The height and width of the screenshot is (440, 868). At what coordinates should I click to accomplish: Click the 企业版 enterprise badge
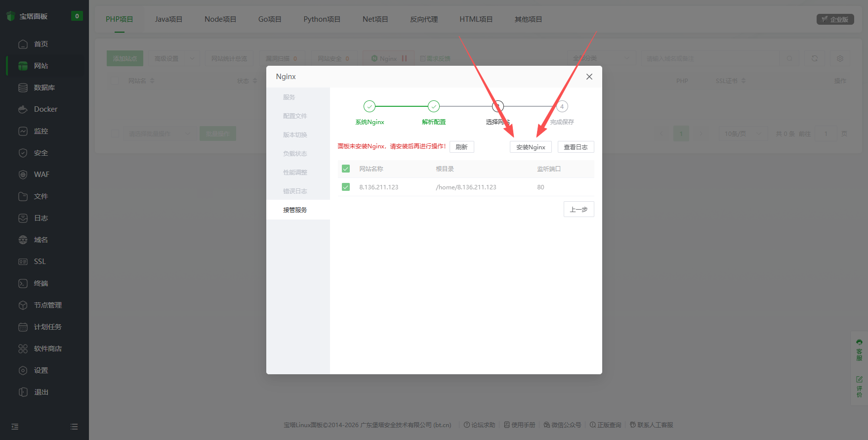tap(835, 19)
